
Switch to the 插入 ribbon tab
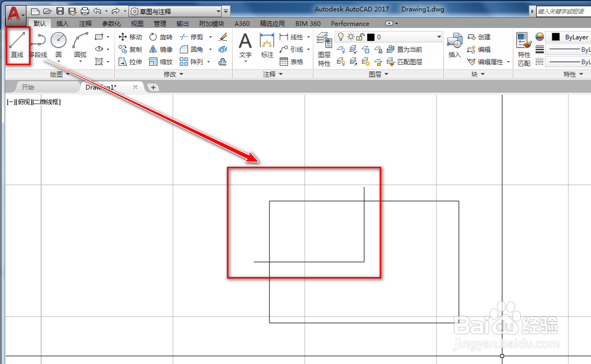pos(63,23)
